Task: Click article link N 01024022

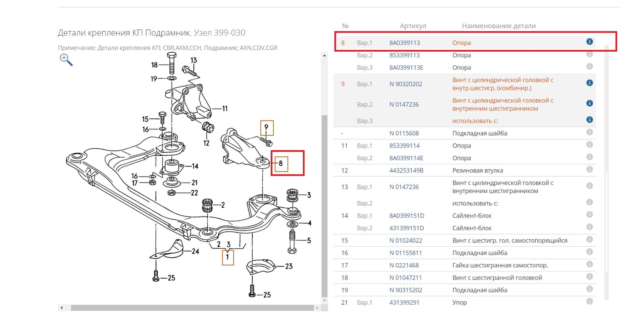Action: [406, 241]
